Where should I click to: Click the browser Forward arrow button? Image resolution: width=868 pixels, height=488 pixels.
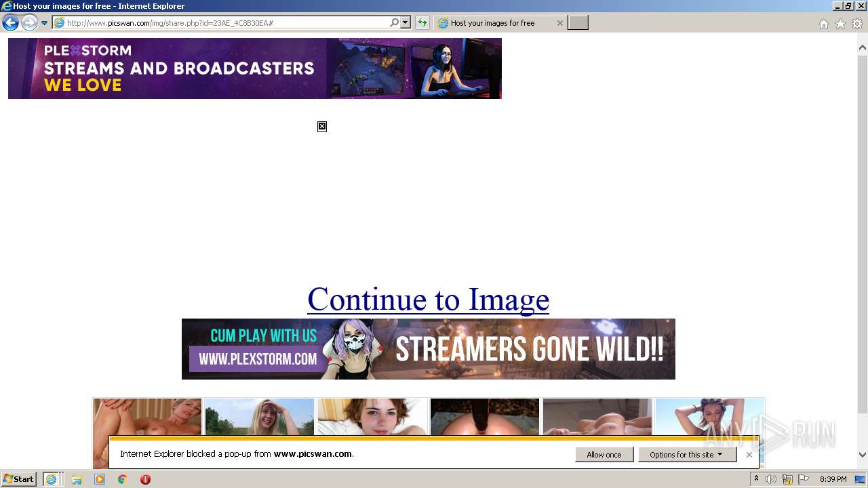[29, 23]
